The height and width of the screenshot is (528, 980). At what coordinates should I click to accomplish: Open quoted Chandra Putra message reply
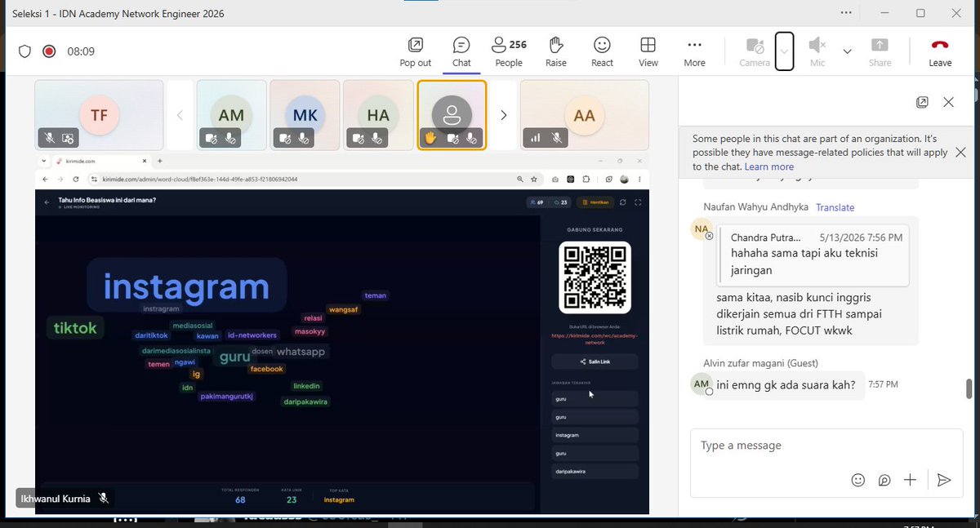point(813,255)
